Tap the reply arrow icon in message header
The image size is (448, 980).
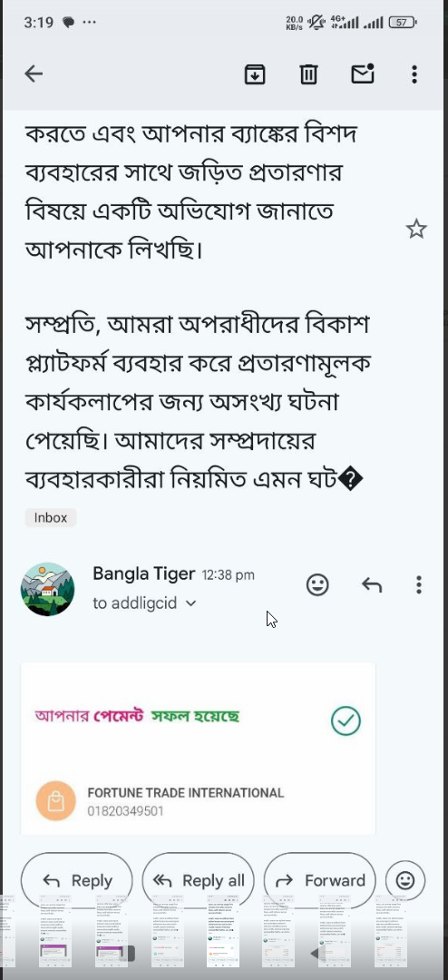point(372,585)
